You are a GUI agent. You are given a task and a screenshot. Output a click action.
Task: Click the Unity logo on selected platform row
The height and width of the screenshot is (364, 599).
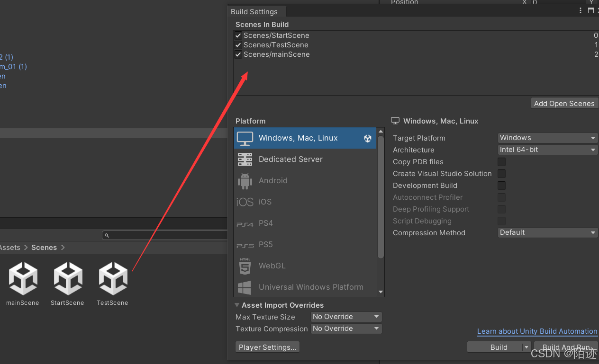point(368,138)
